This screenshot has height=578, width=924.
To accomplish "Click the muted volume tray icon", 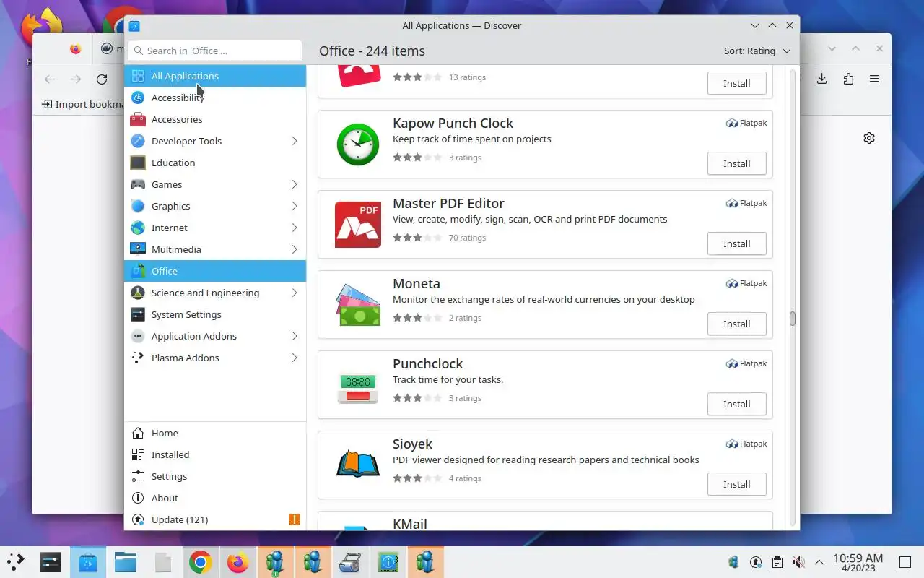I will 798,562.
